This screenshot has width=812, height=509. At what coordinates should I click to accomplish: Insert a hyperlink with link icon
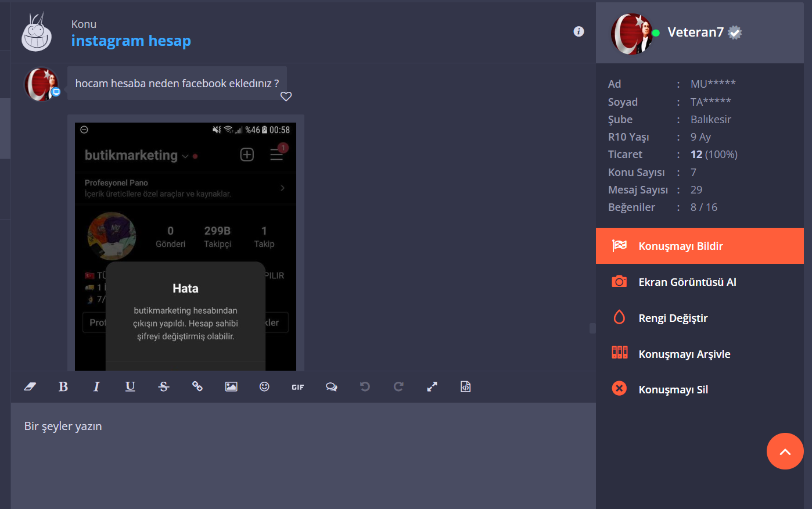(x=197, y=387)
